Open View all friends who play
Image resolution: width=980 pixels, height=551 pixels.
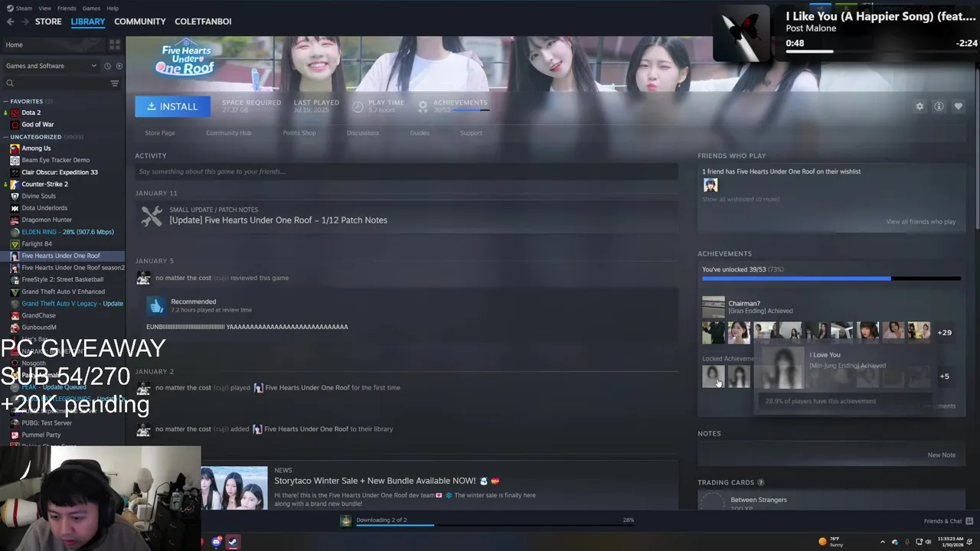[920, 222]
